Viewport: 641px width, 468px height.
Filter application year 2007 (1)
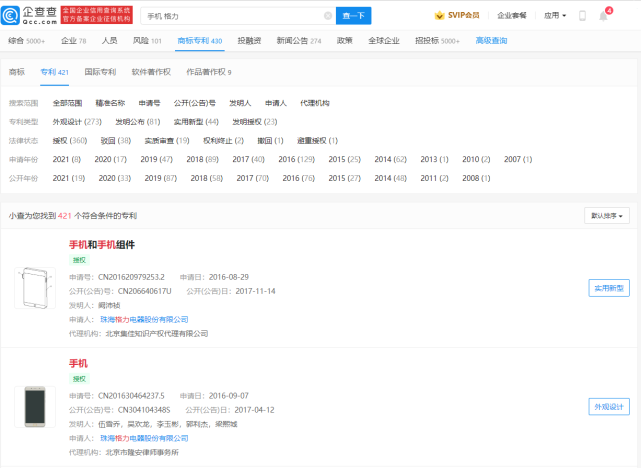click(x=518, y=159)
